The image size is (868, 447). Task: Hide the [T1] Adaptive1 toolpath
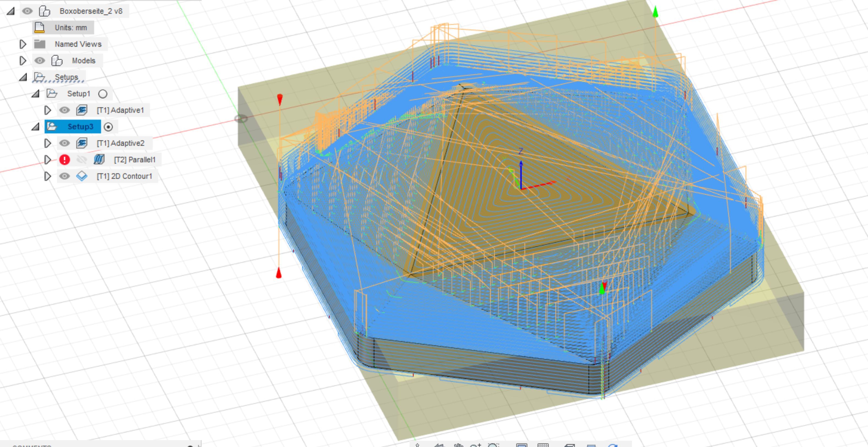[64, 110]
